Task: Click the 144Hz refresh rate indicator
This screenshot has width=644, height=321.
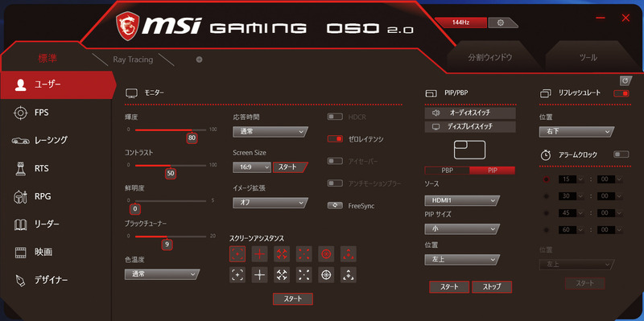Action: [x=460, y=23]
